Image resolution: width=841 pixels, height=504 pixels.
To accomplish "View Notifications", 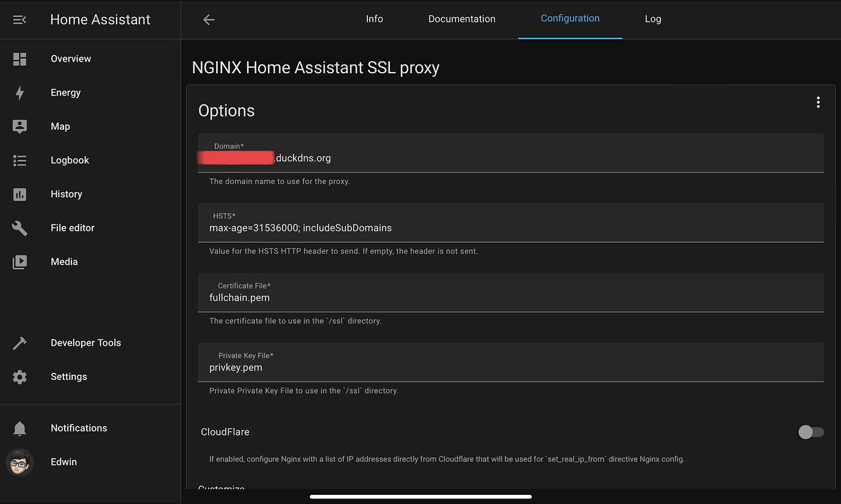I will (79, 428).
